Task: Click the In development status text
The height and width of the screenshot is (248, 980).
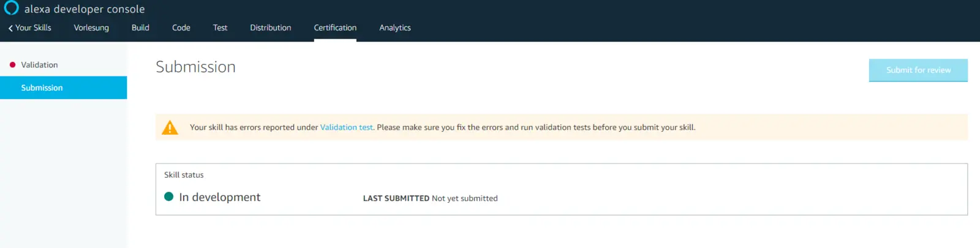Action: coord(219,197)
